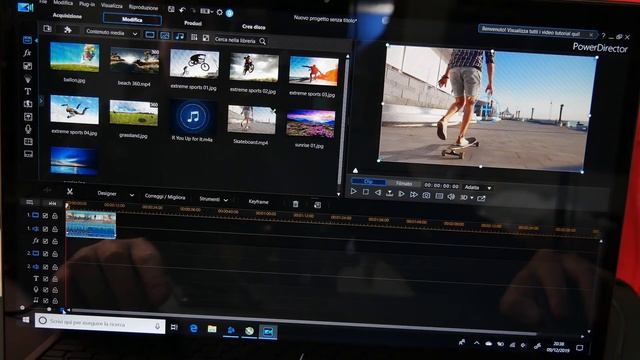Click the trash delete icon above timeline

pos(296,204)
